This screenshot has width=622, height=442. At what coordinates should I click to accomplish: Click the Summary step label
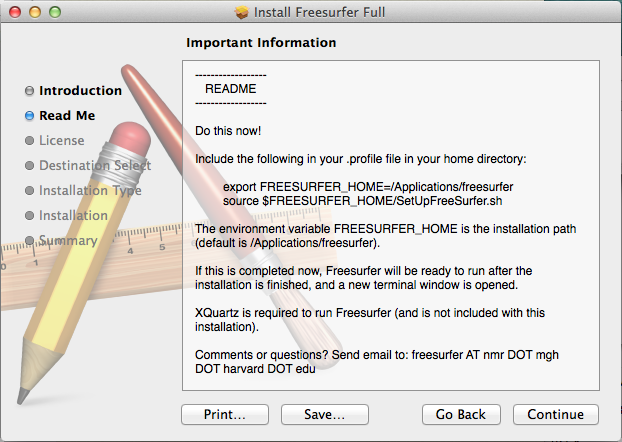pyautogui.click(x=68, y=241)
